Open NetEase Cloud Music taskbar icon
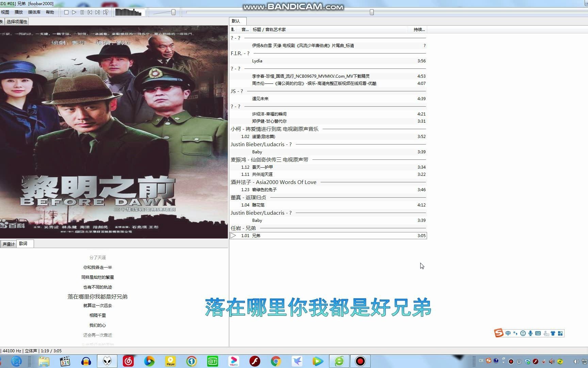588x368 pixels. (x=128, y=361)
